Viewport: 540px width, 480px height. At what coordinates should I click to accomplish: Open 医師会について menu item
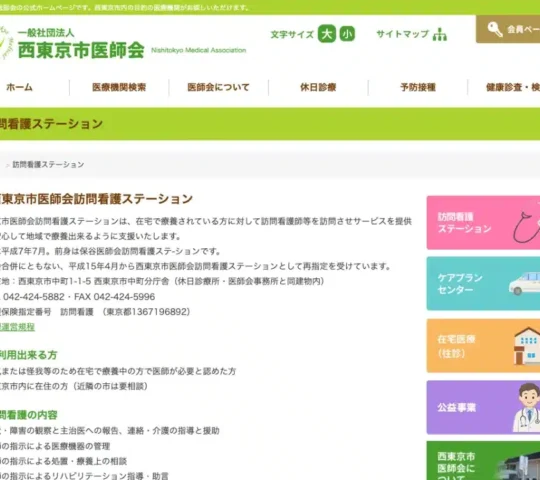[x=218, y=87]
